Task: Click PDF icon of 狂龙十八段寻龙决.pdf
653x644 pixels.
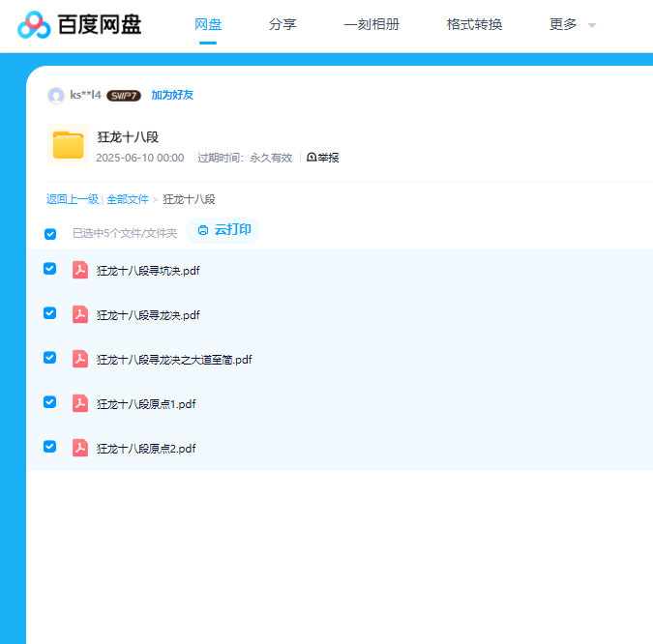Action: pos(80,314)
